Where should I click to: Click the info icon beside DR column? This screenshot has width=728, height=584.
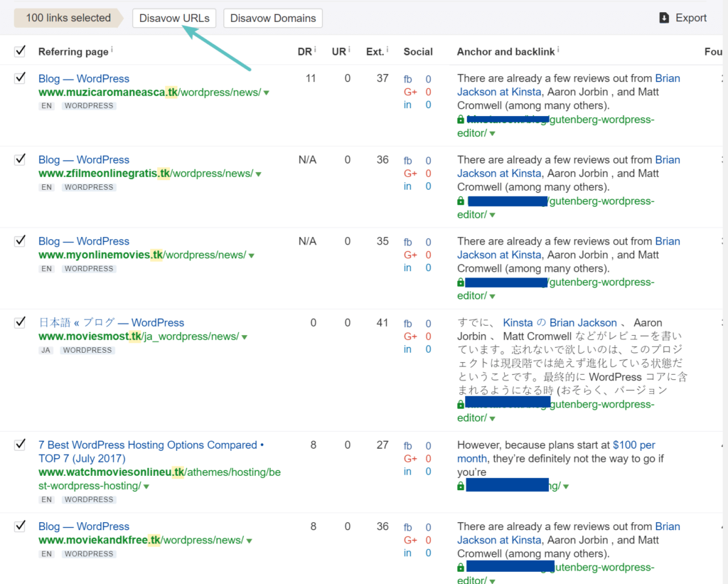coord(315,50)
